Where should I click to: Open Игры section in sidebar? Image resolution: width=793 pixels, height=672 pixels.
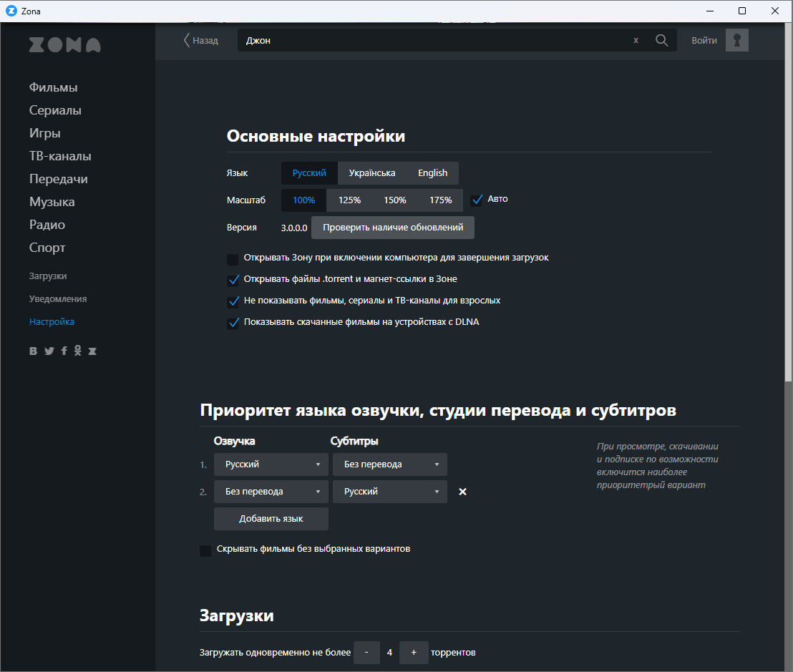click(44, 133)
